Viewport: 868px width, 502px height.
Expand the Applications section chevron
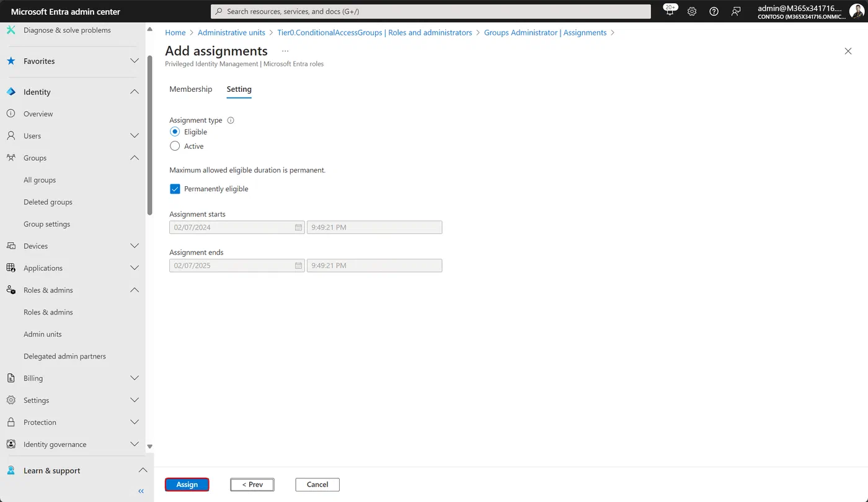click(x=135, y=268)
